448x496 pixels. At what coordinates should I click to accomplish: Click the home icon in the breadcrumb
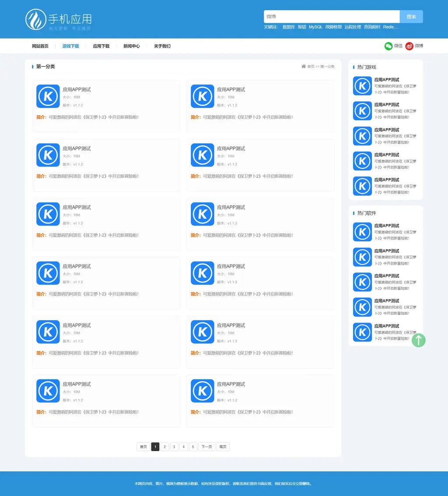304,66
